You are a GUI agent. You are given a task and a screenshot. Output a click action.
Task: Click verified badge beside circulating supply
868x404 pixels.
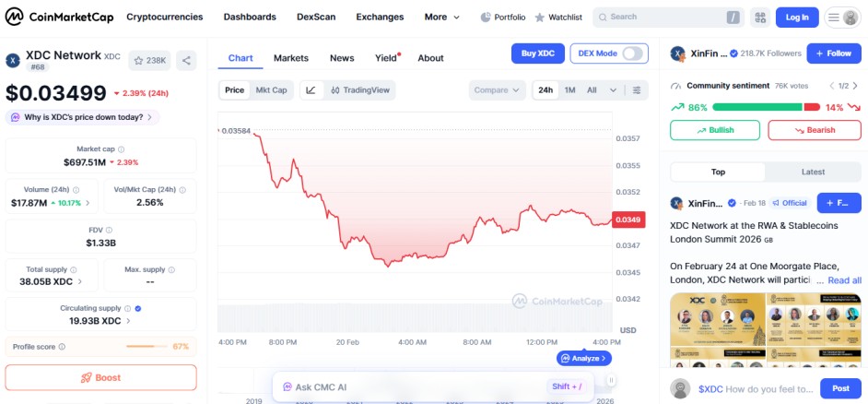tap(138, 309)
